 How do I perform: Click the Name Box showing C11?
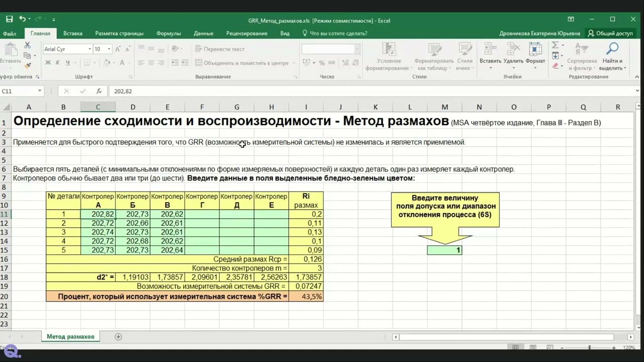click(x=22, y=91)
